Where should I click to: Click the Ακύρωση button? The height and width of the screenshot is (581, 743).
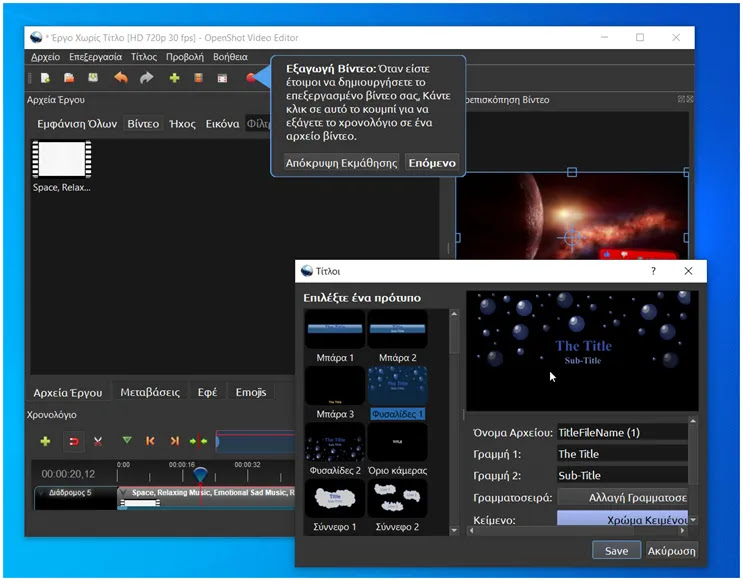click(671, 551)
